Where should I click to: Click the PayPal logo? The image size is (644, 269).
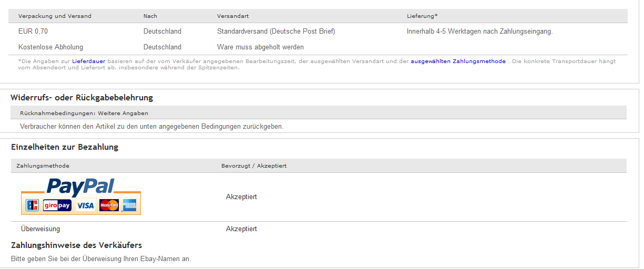pyautogui.click(x=80, y=187)
